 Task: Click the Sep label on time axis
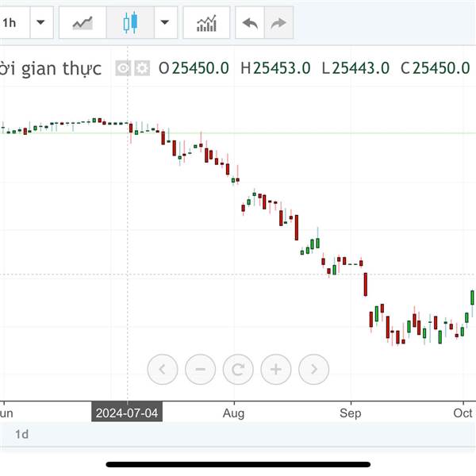(x=351, y=413)
